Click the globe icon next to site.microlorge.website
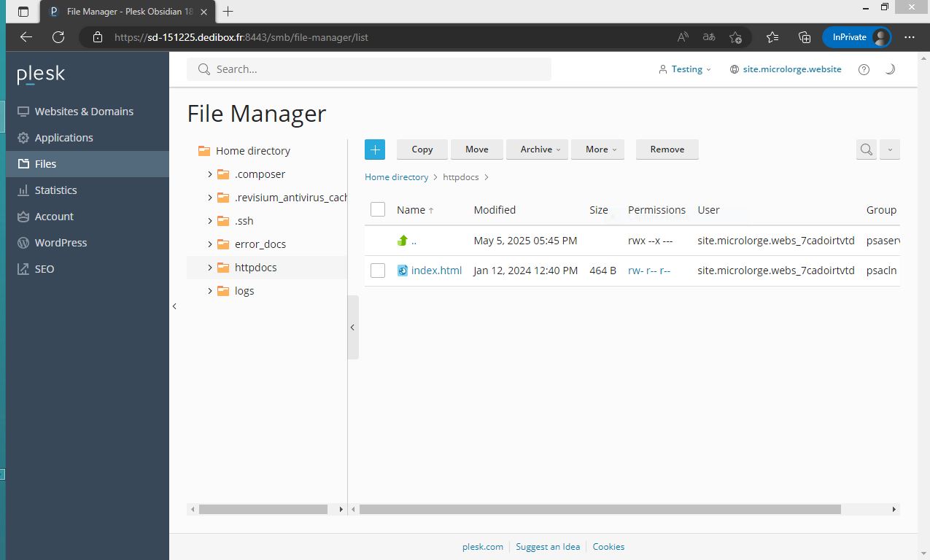The width and height of the screenshot is (930, 560). coord(733,69)
